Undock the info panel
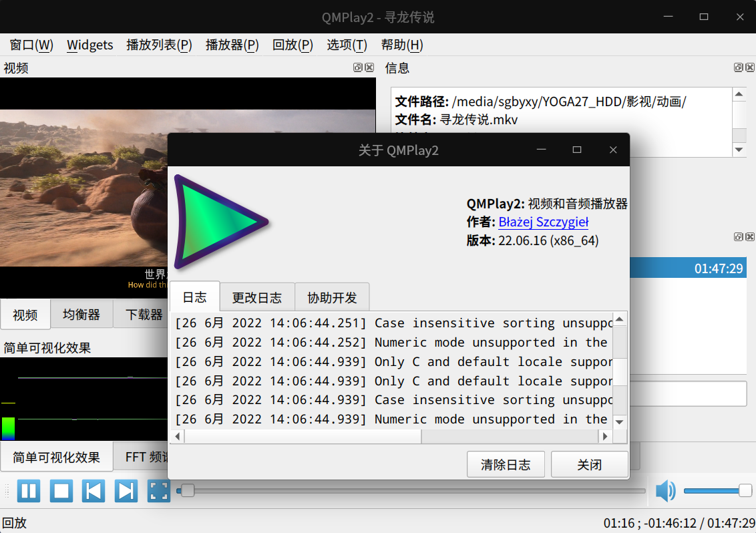The width and height of the screenshot is (756, 533). [739, 67]
